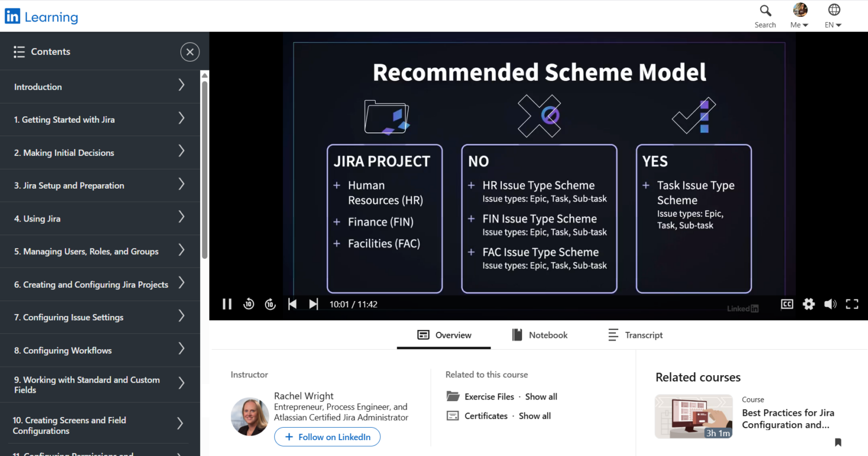Expand the '4. Using Jira' chapter
This screenshot has height=456, width=868.
click(100, 218)
